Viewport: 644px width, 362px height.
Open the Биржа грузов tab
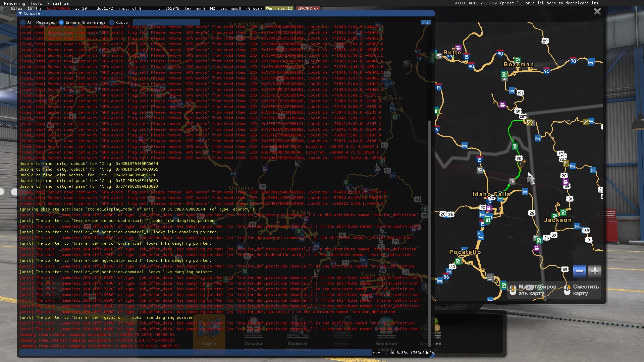point(342,334)
